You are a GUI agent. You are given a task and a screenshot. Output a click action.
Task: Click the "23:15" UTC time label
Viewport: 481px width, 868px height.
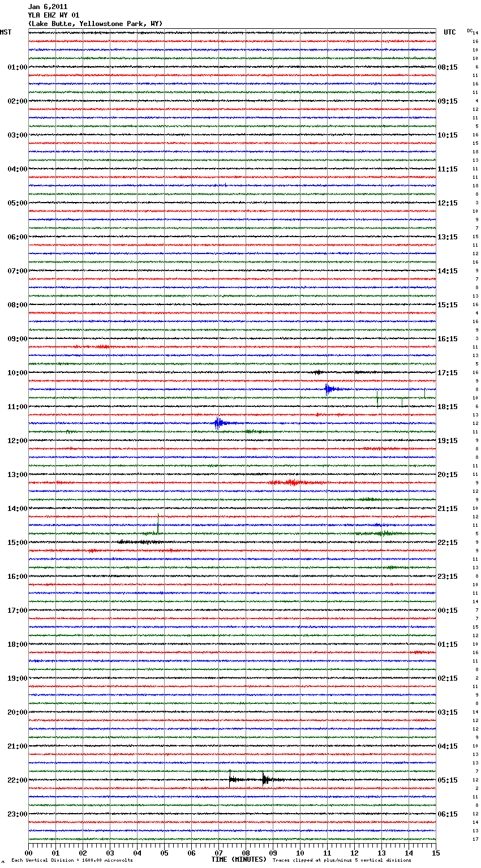448,577
